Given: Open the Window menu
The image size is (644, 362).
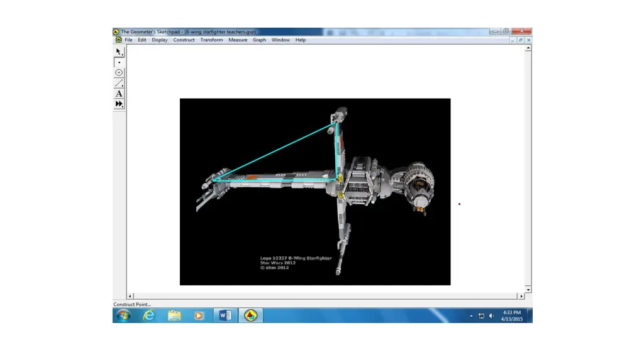Looking at the screenshot, I should coord(280,40).
